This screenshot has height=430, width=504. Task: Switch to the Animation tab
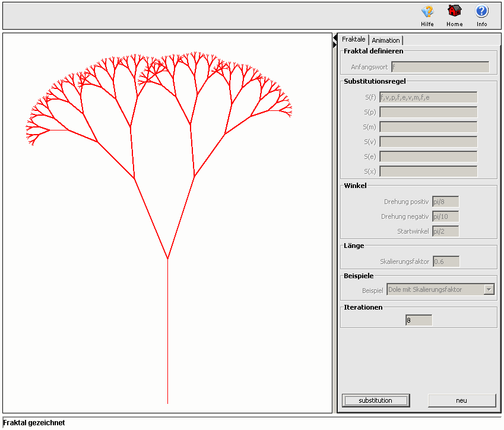pos(386,40)
